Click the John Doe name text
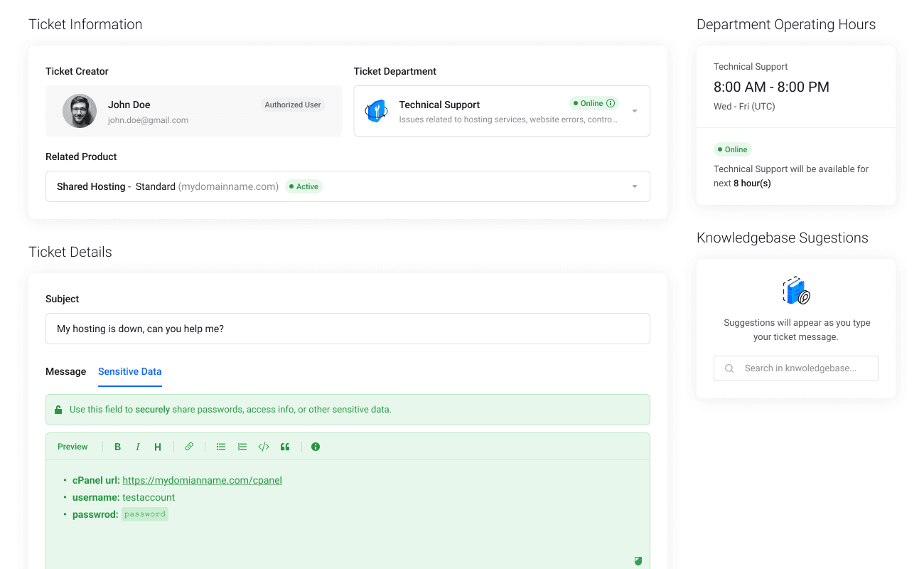Screen dimensions: 924x569 [129, 105]
